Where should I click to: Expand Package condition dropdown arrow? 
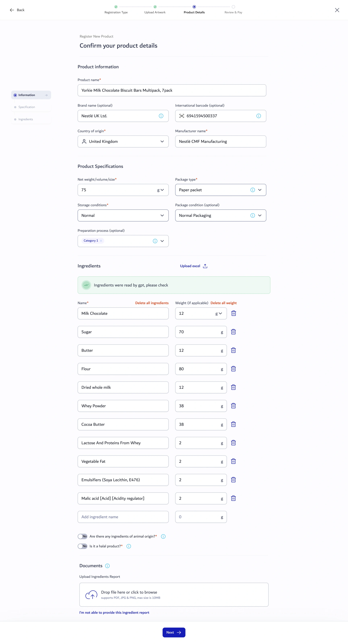pos(260,215)
